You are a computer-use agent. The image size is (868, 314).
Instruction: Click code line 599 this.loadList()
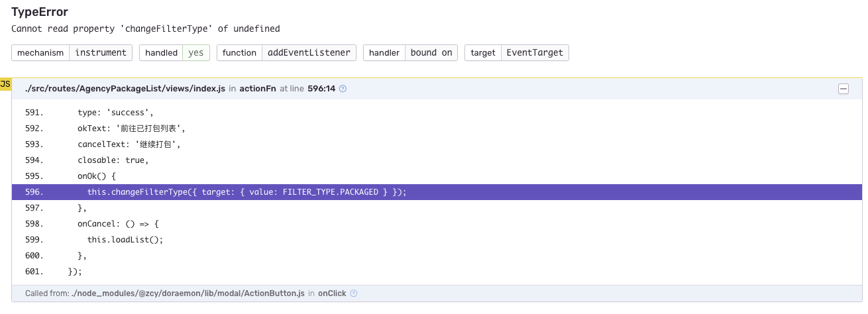coord(125,240)
